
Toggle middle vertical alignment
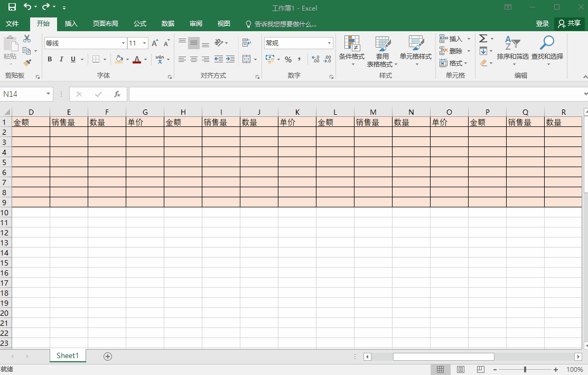click(194, 43)
